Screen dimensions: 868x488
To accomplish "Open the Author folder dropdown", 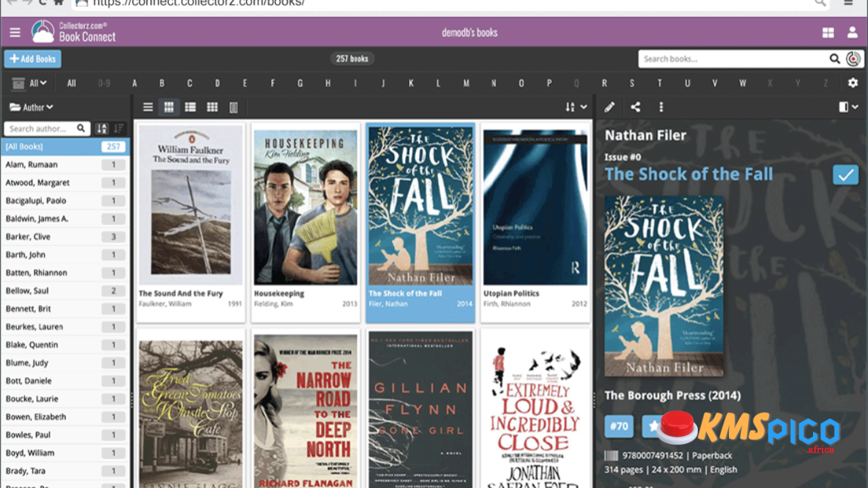I will pyautogui.click(x=32, y=107).
